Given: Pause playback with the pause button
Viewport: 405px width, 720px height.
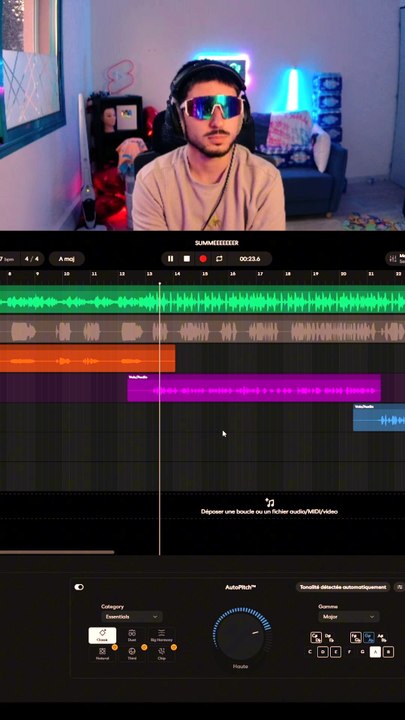Looking at the screenshot, I should pyautogui.click(x=170, y=259).
